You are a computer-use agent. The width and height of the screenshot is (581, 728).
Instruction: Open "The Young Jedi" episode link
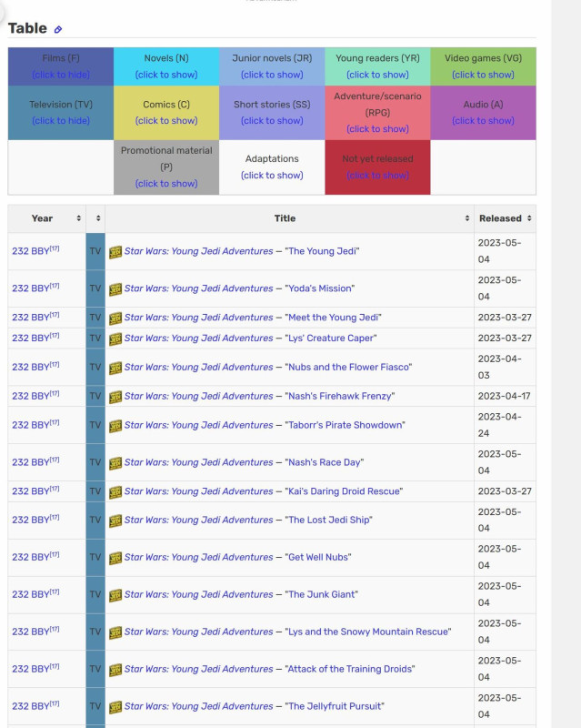tap(322, 251)
